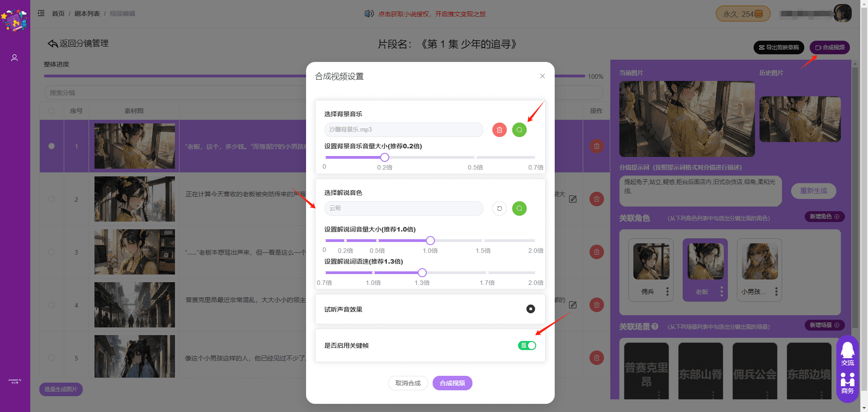This screenshot has width=868, height=412.
Task: Select radio for storyboard row 2
Action: [x=52, y=199]
